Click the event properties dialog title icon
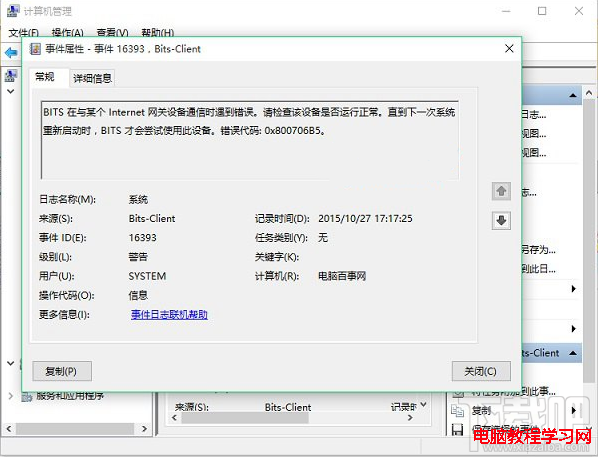 click(35, 49)
